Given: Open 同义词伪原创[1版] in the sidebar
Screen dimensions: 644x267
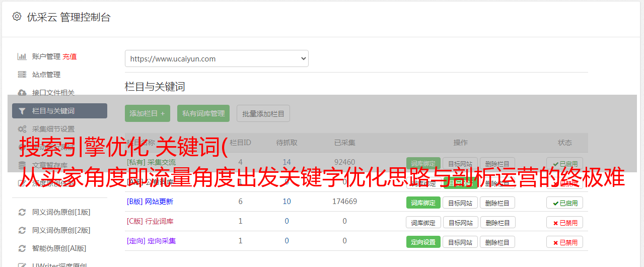Looking at the screenshot, I should [61, 212].
